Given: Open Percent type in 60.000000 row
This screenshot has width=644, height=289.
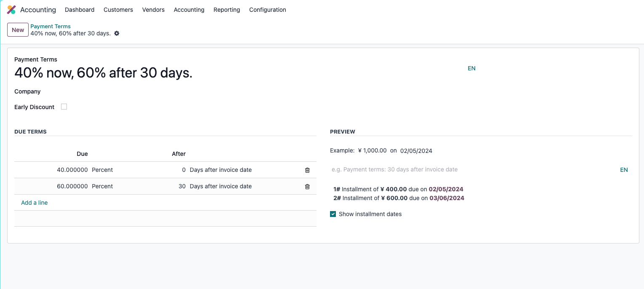Looking at the screenshot, I should tap(102, 186).
